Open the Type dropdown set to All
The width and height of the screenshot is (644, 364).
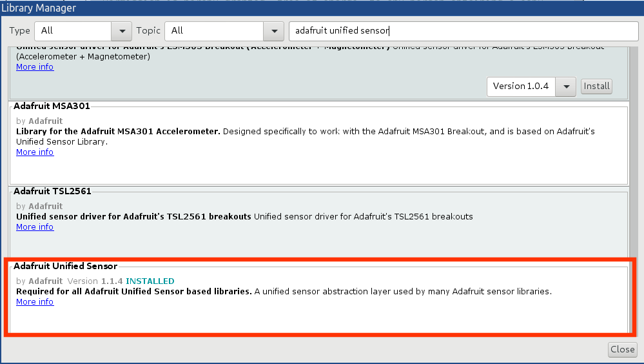83,31
